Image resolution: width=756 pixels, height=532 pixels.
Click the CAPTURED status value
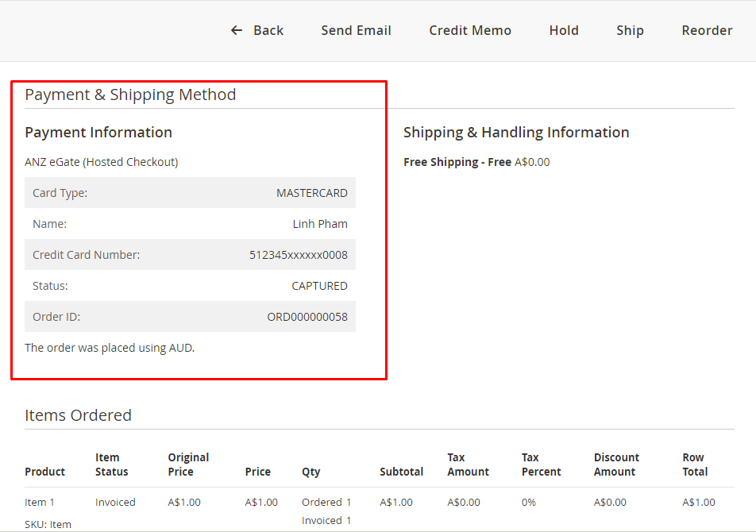(319, 286)
